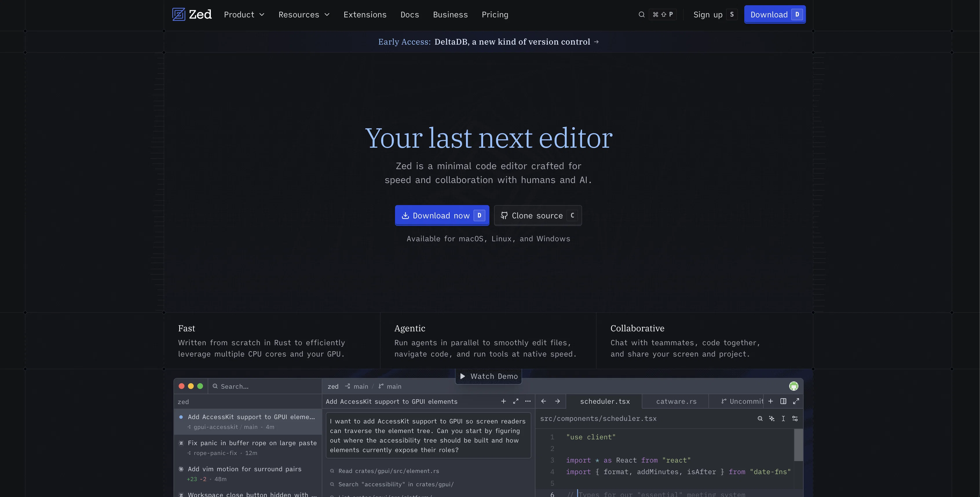Image resolution: width=980 pixels, height=497 pixels.
Task: Select the Add AccessKit support thread
Action: pos(248,422)
